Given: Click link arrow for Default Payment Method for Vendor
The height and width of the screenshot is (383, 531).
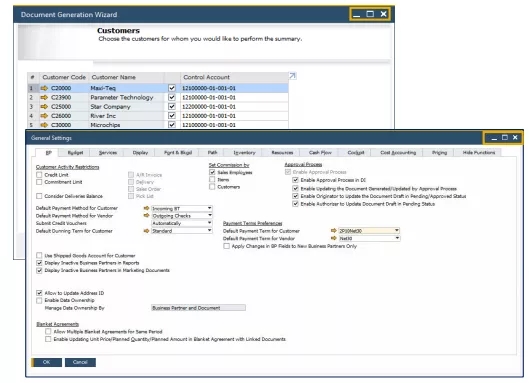Looking at the screenshot, I should coord(146,215).
